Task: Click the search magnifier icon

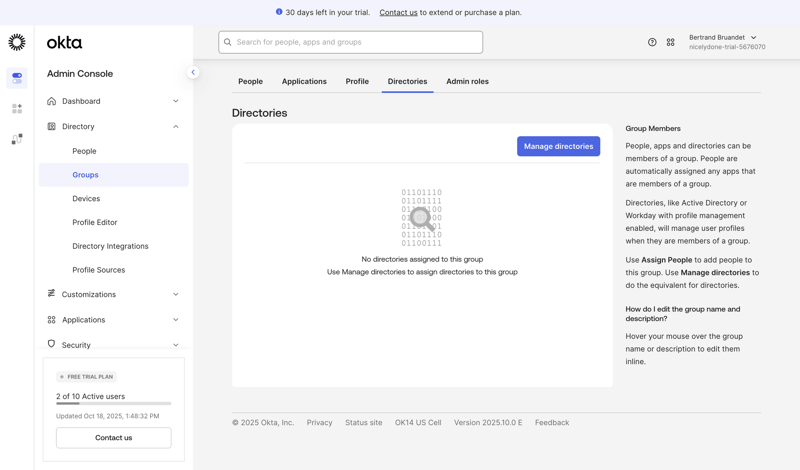Action: pyautogui.click(x=228, y=42)
